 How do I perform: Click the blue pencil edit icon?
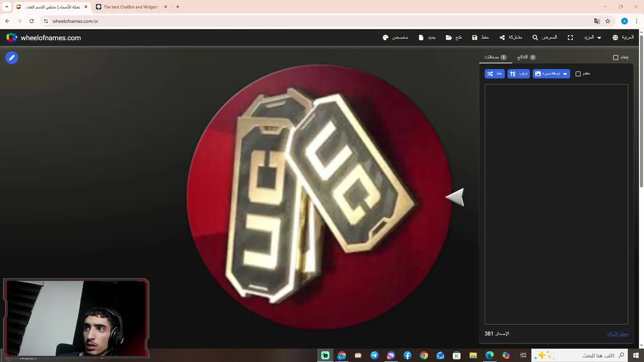(x=12, y=58)
